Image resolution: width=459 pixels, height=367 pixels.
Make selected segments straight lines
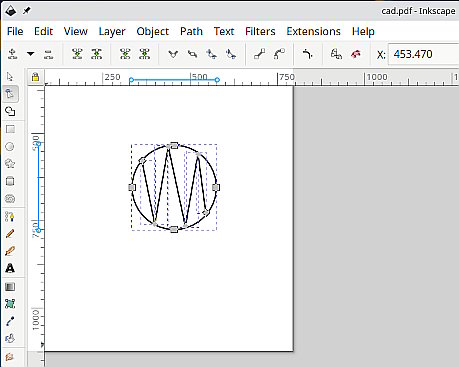click(260, 54)
